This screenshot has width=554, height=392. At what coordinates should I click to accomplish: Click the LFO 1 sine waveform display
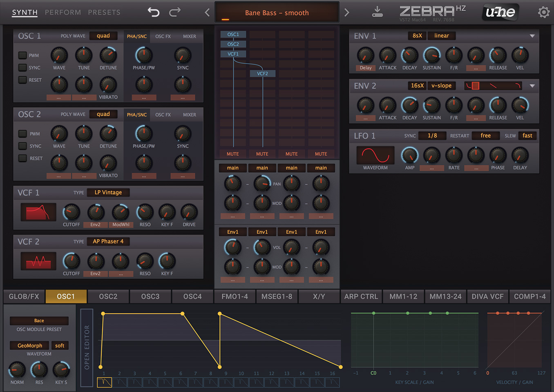375,155
